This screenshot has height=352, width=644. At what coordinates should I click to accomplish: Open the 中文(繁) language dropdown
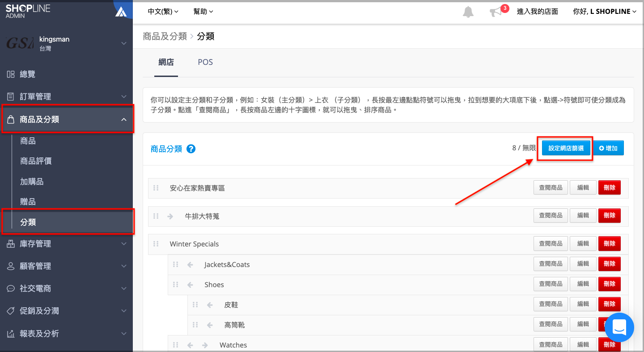[x=163, y=12]
